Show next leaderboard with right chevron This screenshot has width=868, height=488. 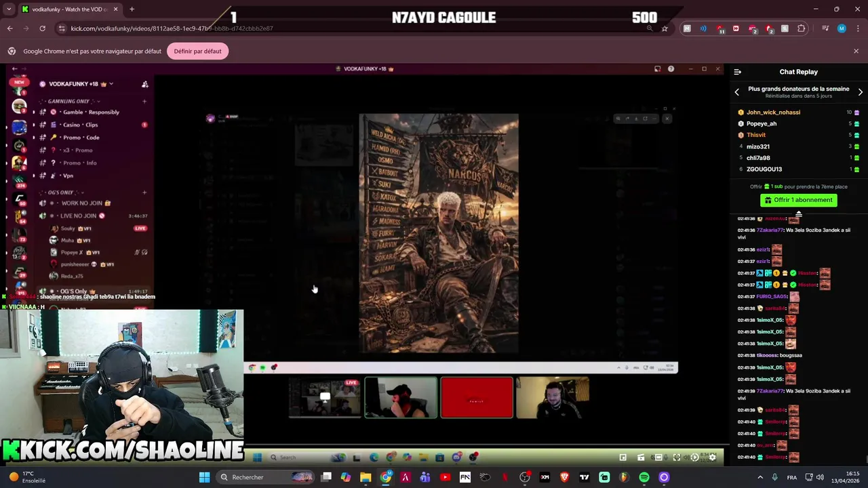[x=861, y=92]
